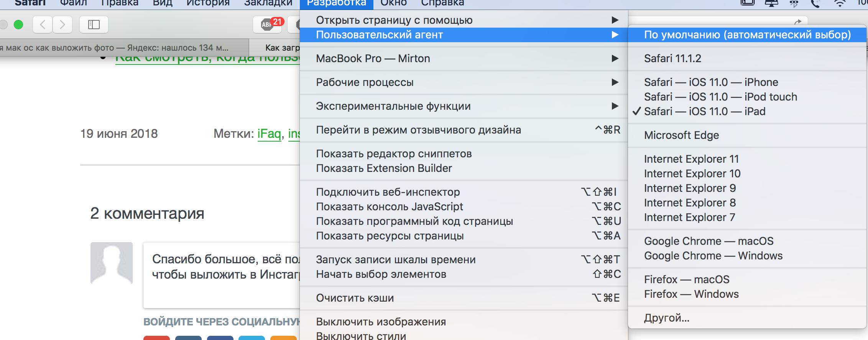This screenshot has width=868, height=340.
Task: Pick Internet Explorer 9 user agent
Action: 747,188
